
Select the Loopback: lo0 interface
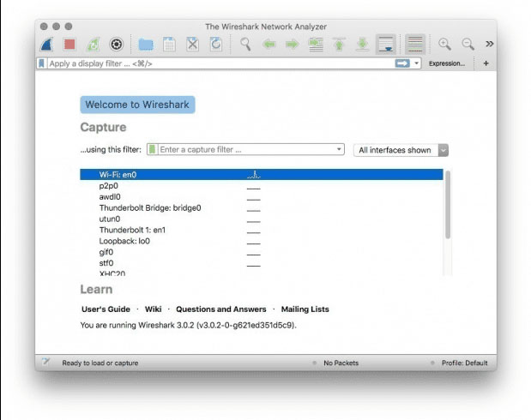click(x=124, y=241)
